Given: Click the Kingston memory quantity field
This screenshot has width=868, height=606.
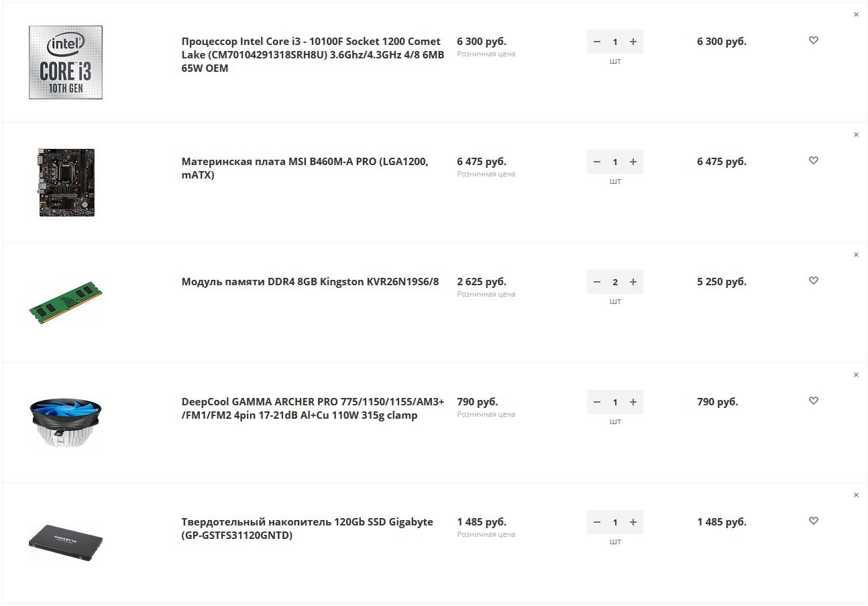Looking at the screenshot, I should tap(615, 282).
